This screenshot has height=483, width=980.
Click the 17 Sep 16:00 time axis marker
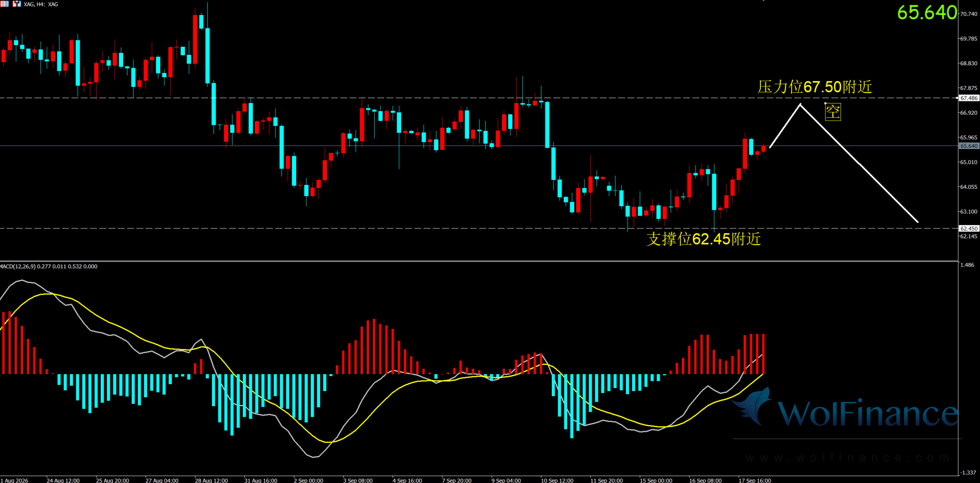(x=755, y=480)
